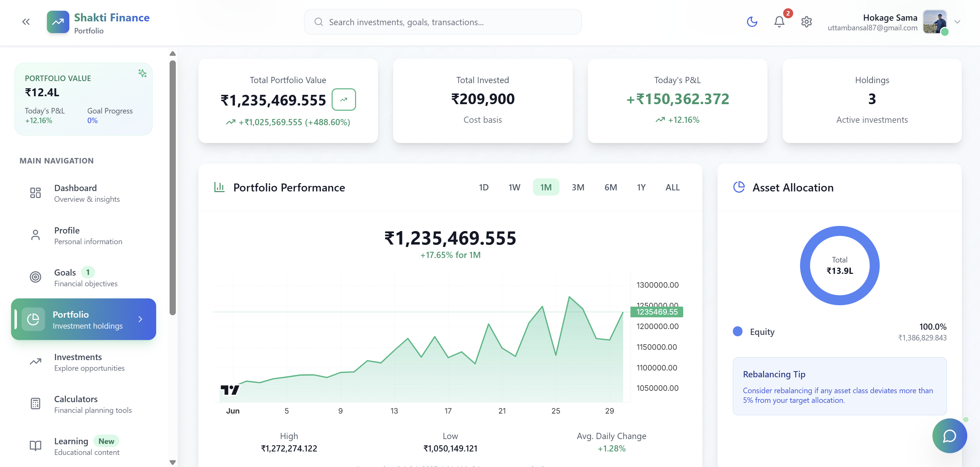Click the Equity blue color dot
Viewport: 980px width, 467px height.
point(737,331)
